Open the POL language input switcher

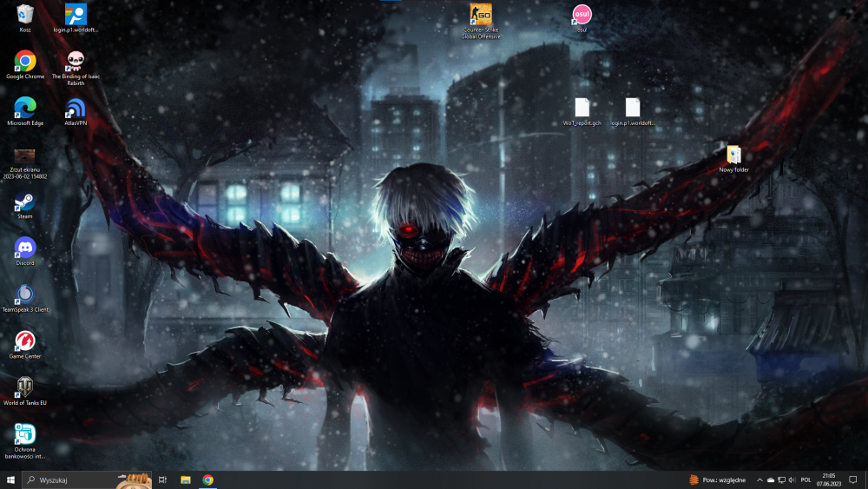[x=806, y=480]
